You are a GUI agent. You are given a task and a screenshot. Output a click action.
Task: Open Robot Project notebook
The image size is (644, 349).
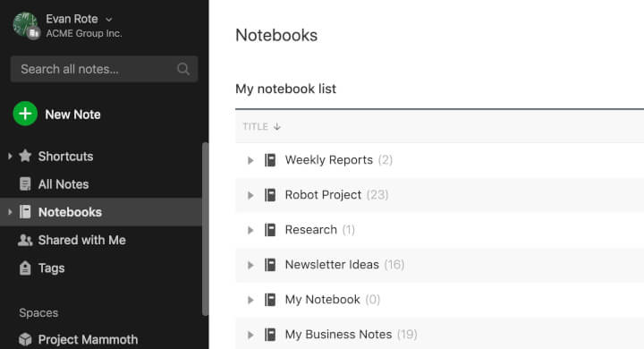tap(323, 195)
